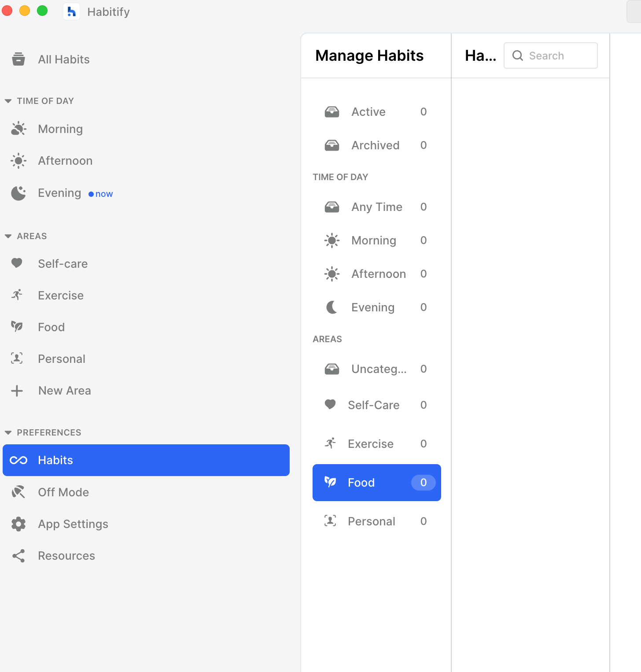The width and height of the screenshot is (641, 672).
Task: Click the App Settings gear icon
Action: (x=18, y=524)
